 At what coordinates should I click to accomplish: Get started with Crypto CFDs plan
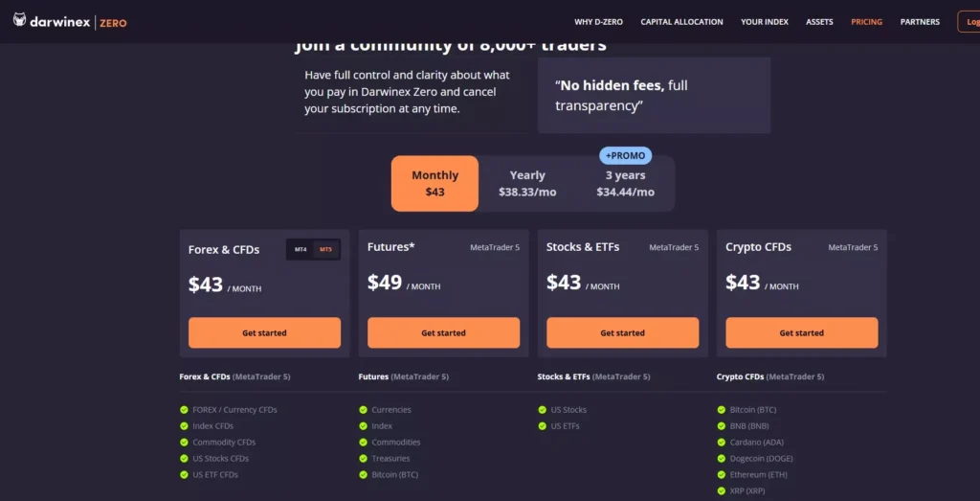click(801, 332)
